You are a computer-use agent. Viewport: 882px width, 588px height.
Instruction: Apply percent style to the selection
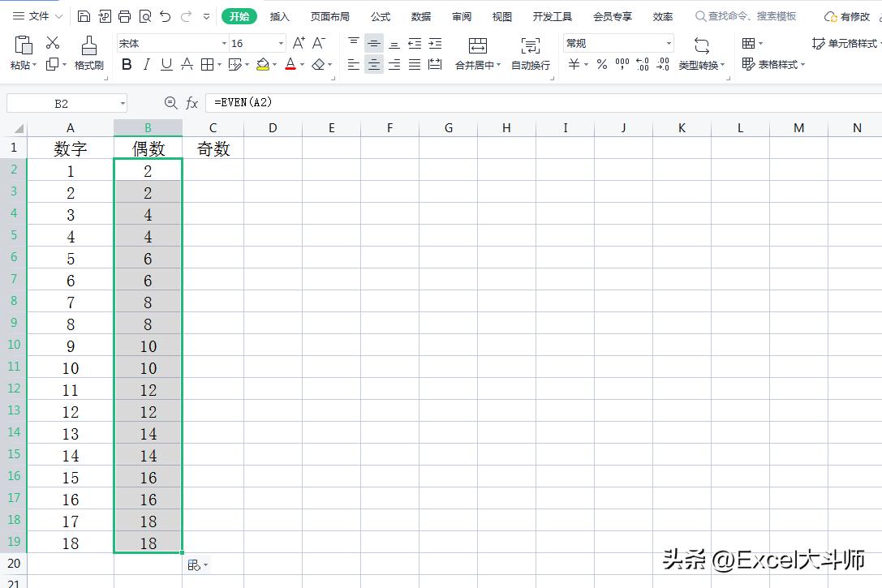[x=601, y=64]
